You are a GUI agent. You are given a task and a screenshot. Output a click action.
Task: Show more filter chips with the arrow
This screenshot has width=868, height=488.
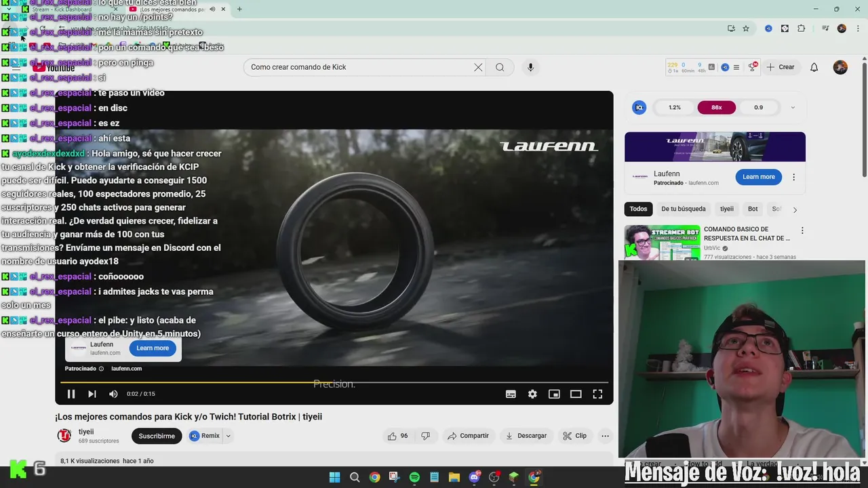795,209
